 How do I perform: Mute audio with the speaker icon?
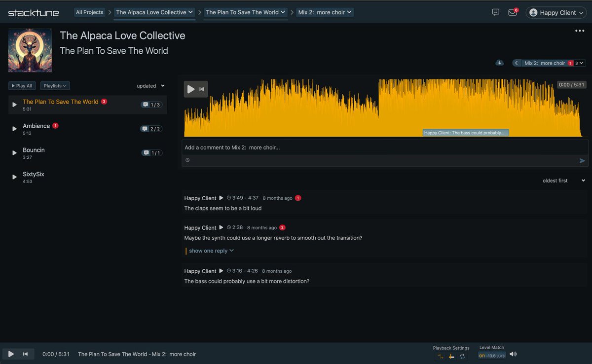coord(513,354)
